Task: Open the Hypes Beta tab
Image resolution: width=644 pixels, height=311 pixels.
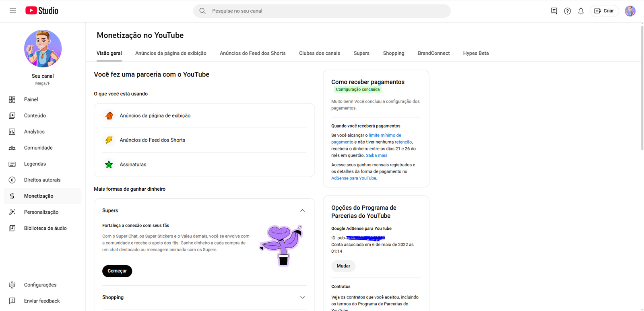Action: (476, 53)
